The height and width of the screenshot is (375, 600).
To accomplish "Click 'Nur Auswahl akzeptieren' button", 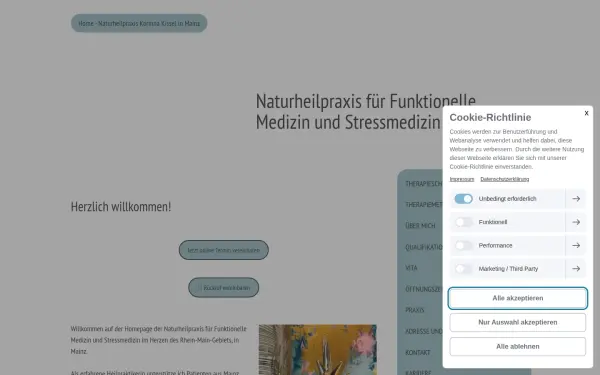I will [x=517, y=322].
